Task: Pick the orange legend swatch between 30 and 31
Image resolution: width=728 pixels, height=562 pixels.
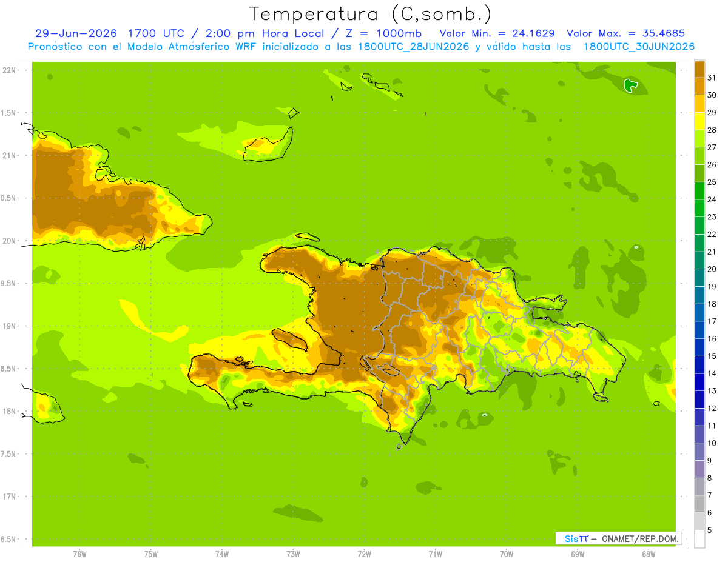Action: (x=699, y=86)
